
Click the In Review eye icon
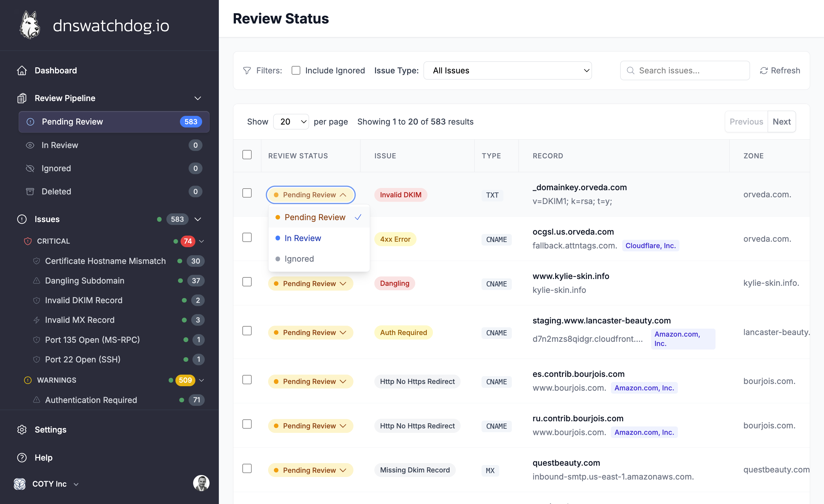30,145
